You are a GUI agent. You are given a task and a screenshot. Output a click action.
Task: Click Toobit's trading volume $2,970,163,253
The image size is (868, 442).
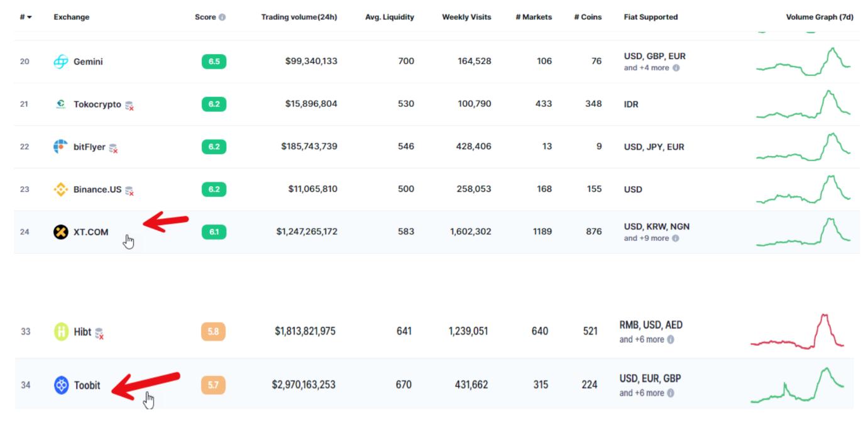click(304, 385)
